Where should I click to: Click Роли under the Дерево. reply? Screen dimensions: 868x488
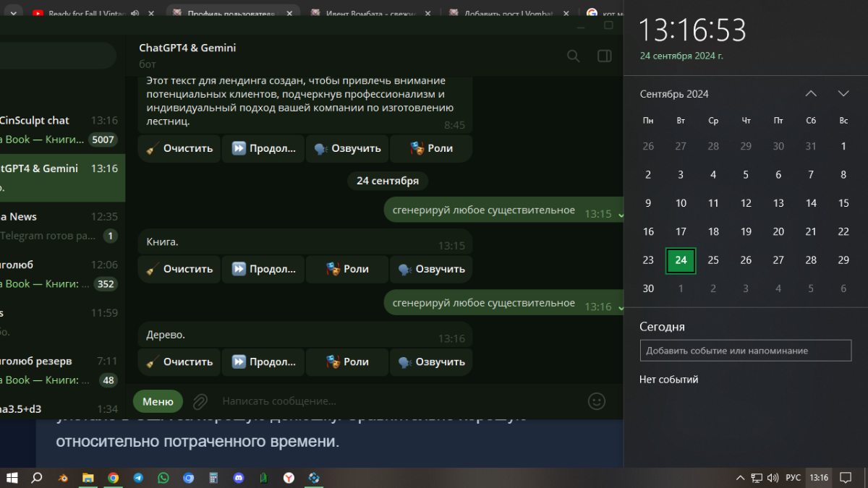(347, 362)
